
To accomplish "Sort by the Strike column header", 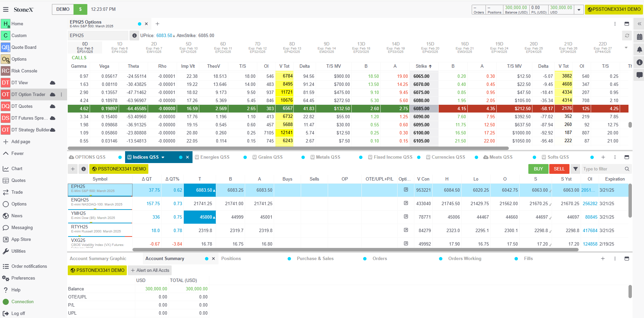I will (424, 66).
